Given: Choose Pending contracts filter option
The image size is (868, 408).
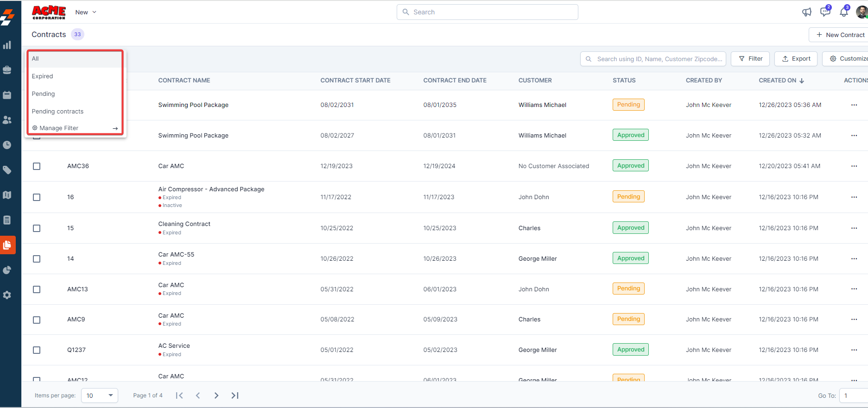Looking at the screenshot, I should click(57, 112).
